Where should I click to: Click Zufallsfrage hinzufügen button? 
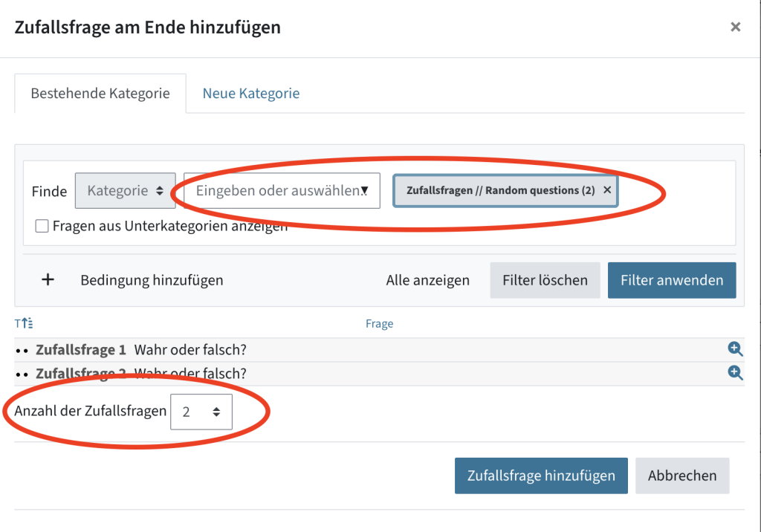pos(541,476)
